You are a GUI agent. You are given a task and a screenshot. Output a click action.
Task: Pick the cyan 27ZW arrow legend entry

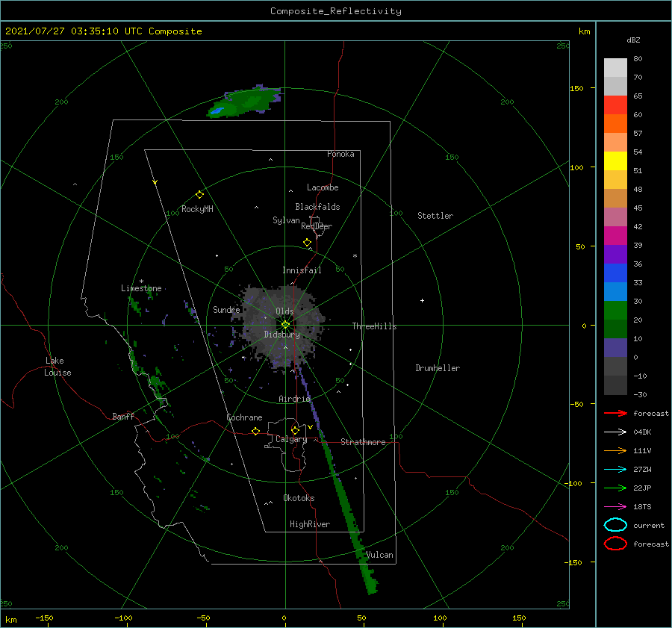point(615,470)
